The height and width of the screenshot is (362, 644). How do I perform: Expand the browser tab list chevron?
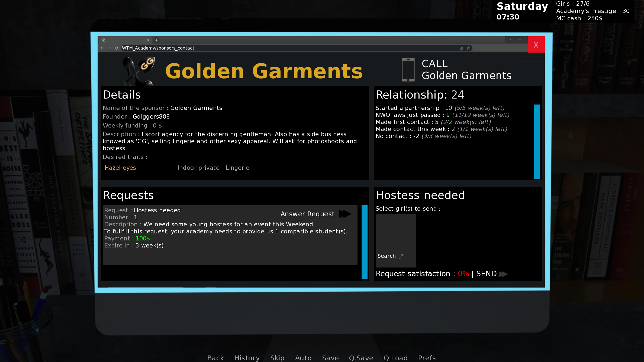pyautogui.click(x=510, y=40)
